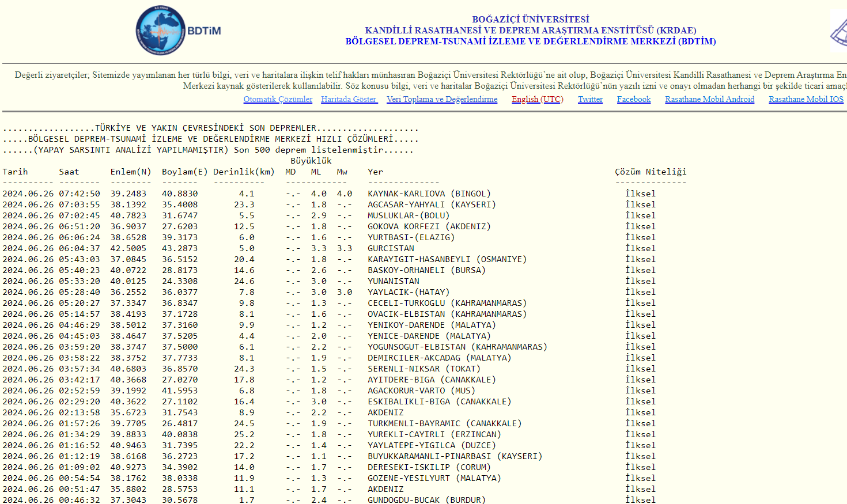
Task: Click the BUYUKKARAMANLI-PINARBASI (KAYSERI) location
Action: (x=455, y=456)
